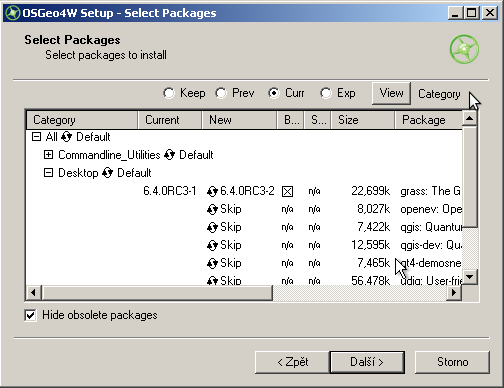Click the current version 6.4.0RC3-1 cell
Screen dimensions: 504x388
[170, 191]
